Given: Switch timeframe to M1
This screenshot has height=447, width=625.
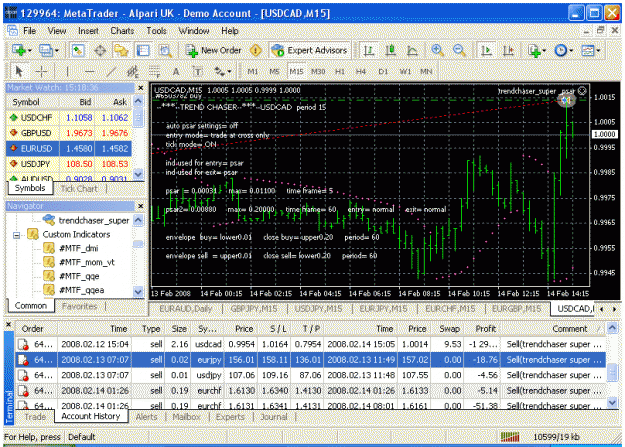Looking at the screenshot, I should [253, 71].
